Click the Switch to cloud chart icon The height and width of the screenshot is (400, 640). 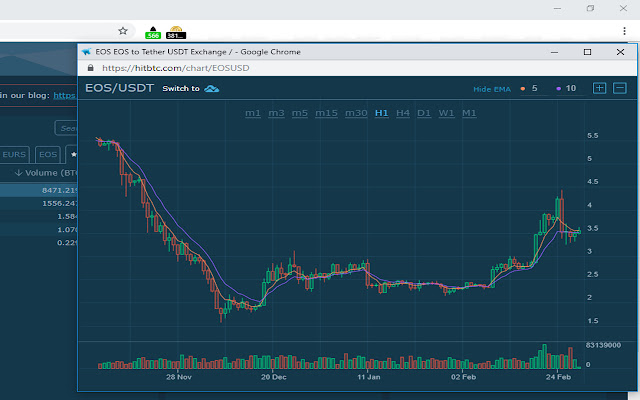tap(211, 89)
